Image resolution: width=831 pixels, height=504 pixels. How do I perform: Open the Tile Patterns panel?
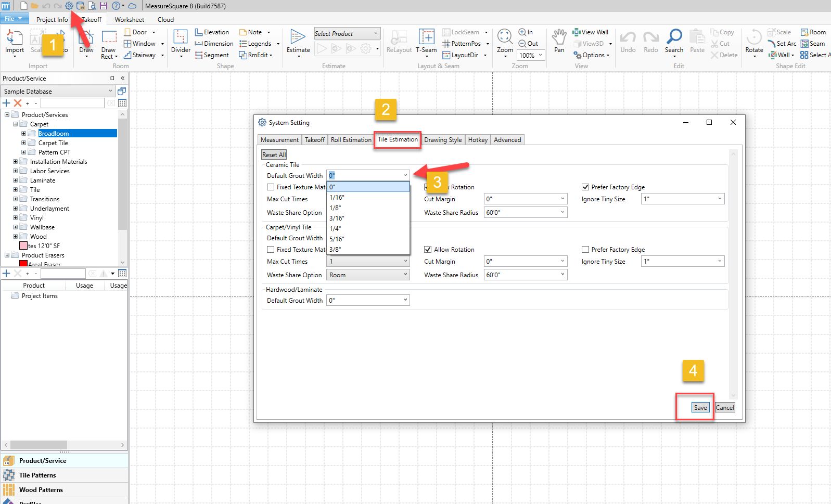65,475
